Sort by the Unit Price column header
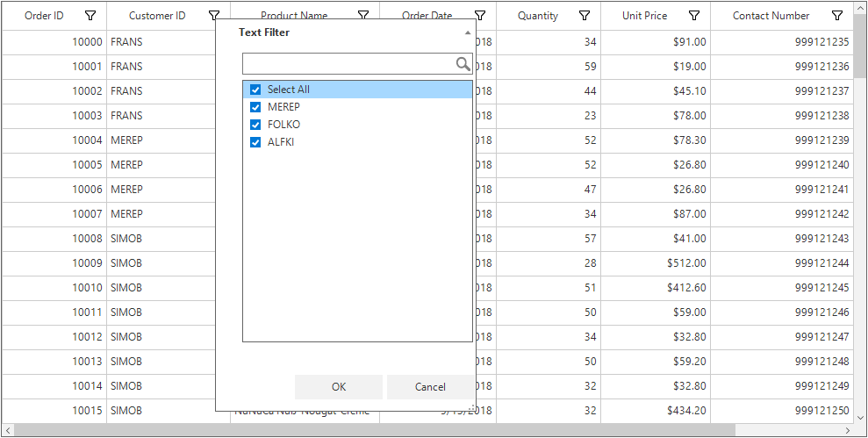Screen dimensions: 868x438 [x=644, y=16]
